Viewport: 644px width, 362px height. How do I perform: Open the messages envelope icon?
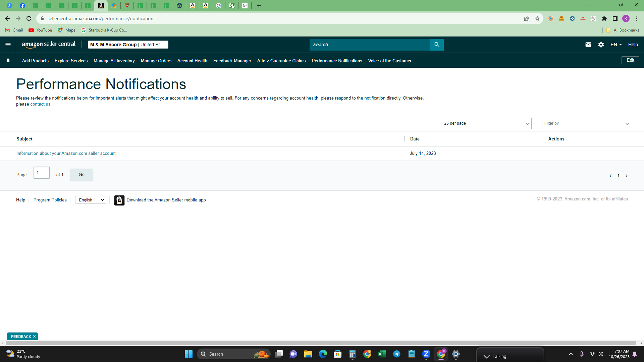tap(588, 45)
